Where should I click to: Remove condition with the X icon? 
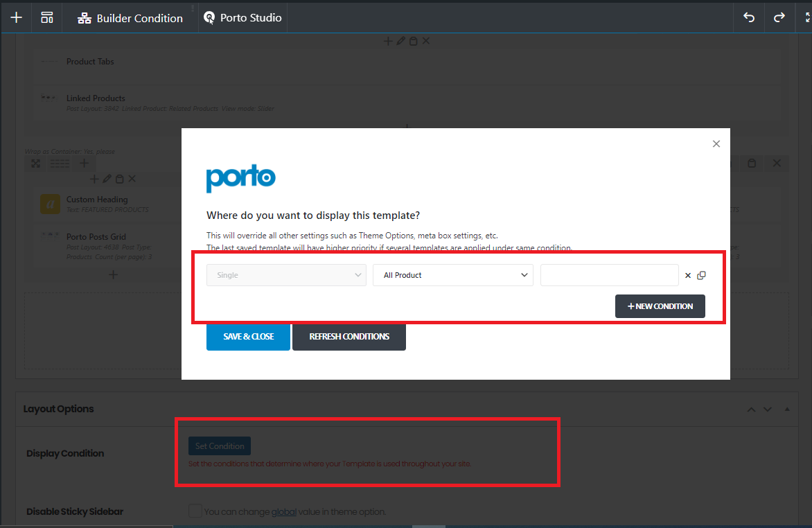click(688, 276)
